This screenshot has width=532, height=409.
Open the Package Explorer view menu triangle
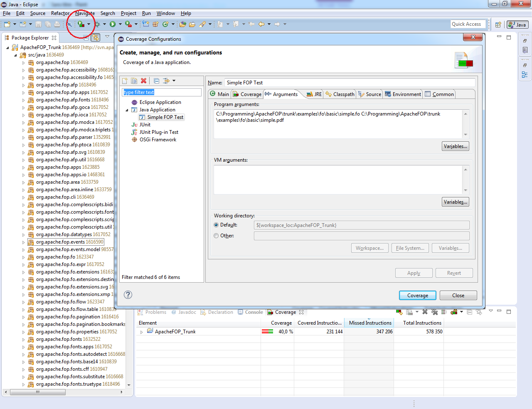point(107,37)
